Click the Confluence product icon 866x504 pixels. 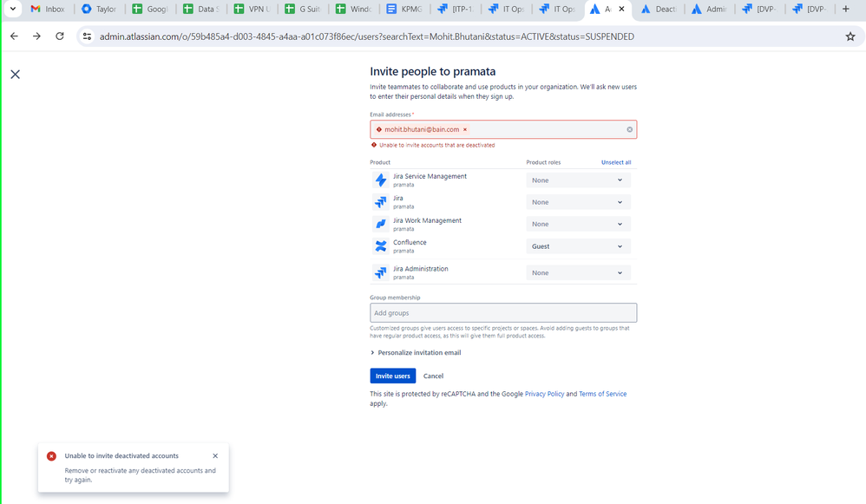(x=381, y=246)
